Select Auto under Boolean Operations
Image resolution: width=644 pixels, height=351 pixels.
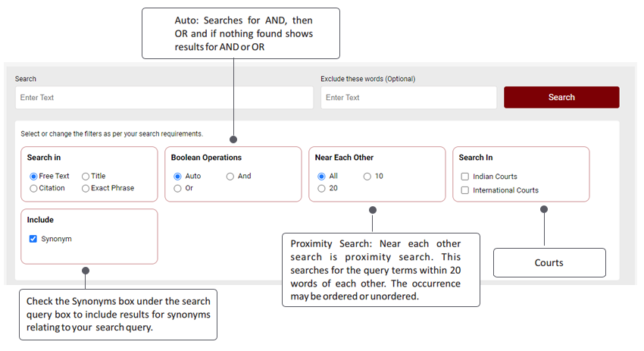pyautogui.click(x=177, y=177)
